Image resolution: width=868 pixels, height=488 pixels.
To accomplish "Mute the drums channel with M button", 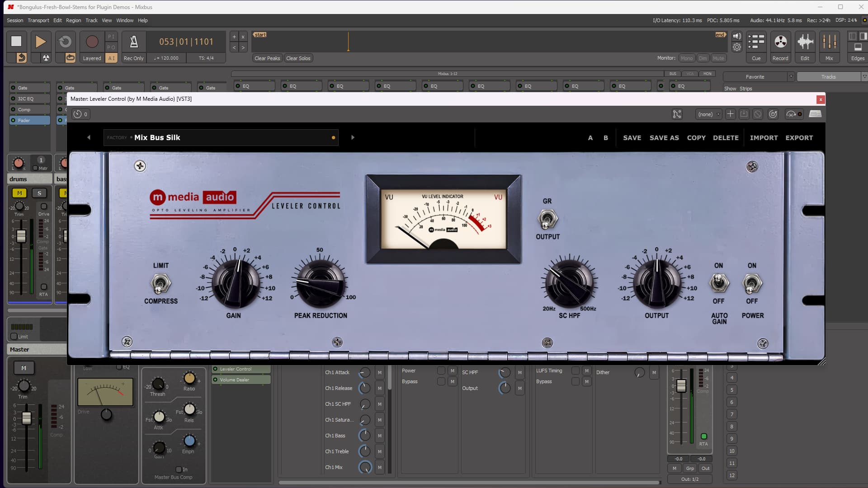I will 19,193.
